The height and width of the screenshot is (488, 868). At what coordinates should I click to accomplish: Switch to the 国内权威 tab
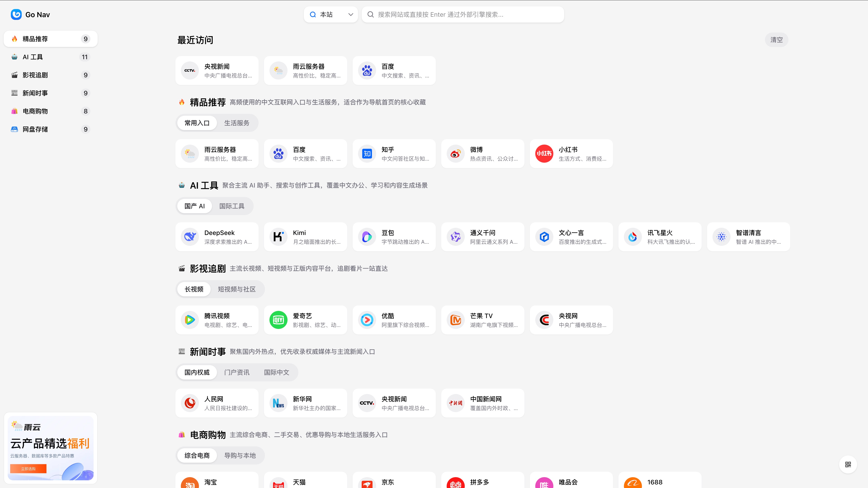point(197,373)
